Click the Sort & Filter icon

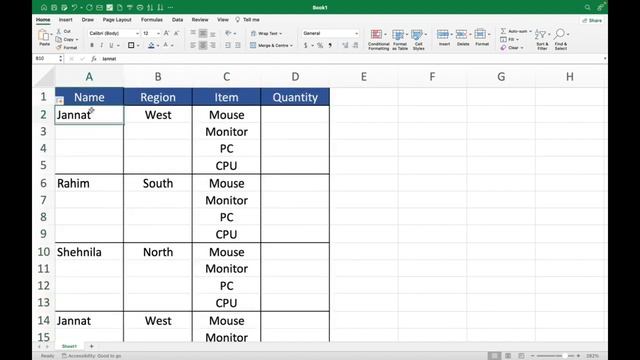(x=540, y=34)
